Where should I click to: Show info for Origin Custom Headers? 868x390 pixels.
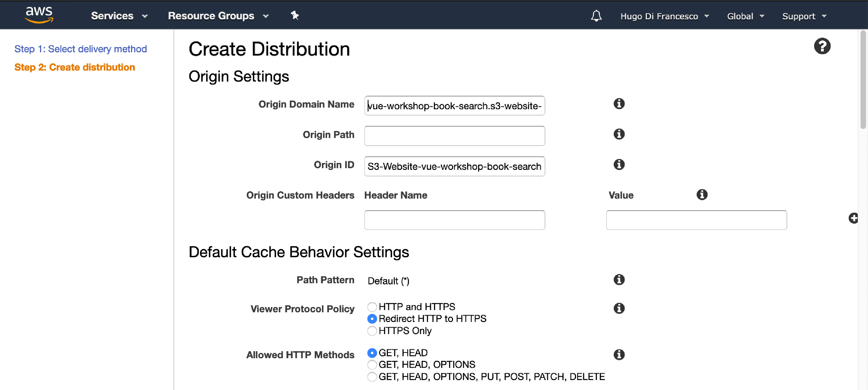click(702, 194)
